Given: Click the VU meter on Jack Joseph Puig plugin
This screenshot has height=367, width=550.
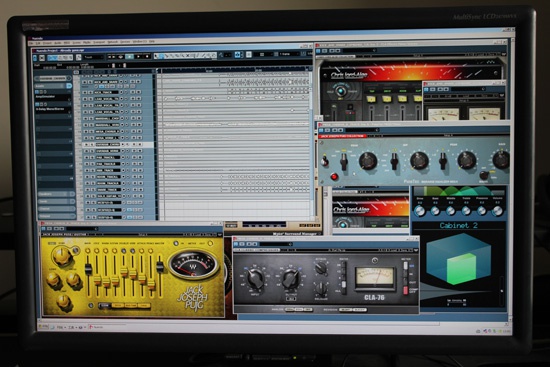Looking at the screenshot, I should pyautogui.click(x=193, y=265).
